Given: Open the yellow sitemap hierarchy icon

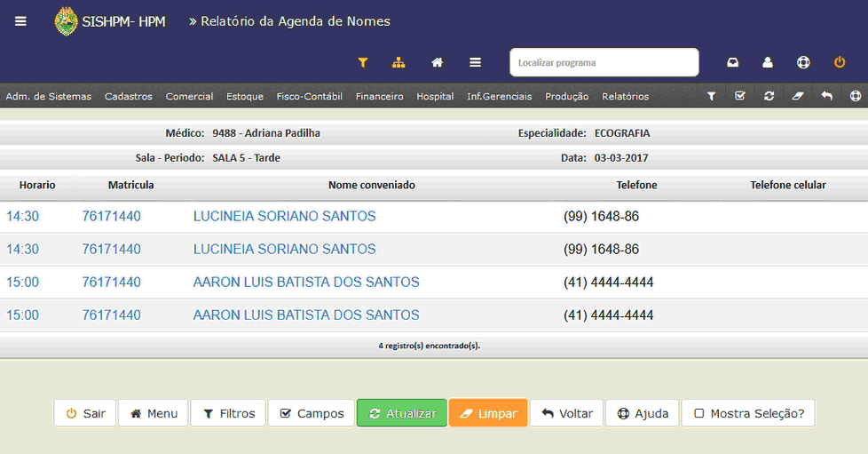Looking at the screenshot, I should point(398,63).
